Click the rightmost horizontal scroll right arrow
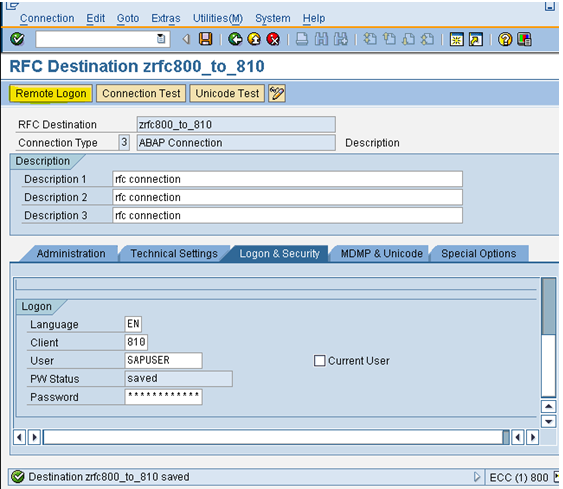The image size is (563, 489). tap(532, 437)
